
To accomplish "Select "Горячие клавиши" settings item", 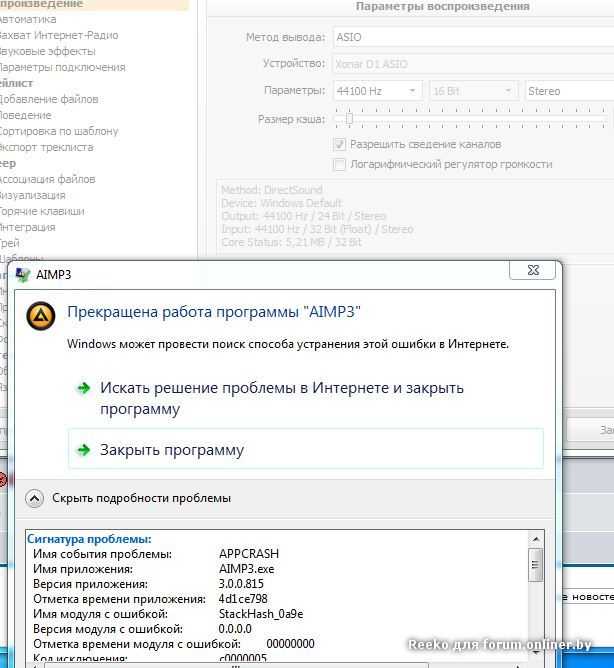I will 42,211.
